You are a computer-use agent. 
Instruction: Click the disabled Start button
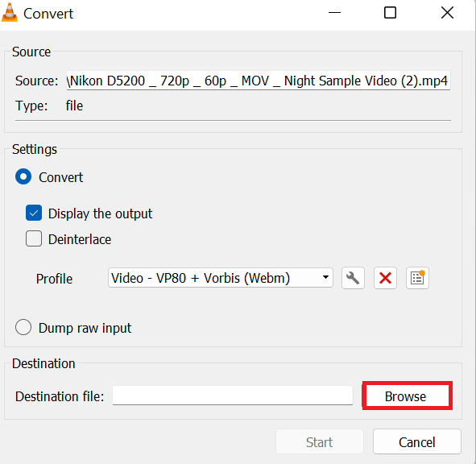tap(320, 441)
